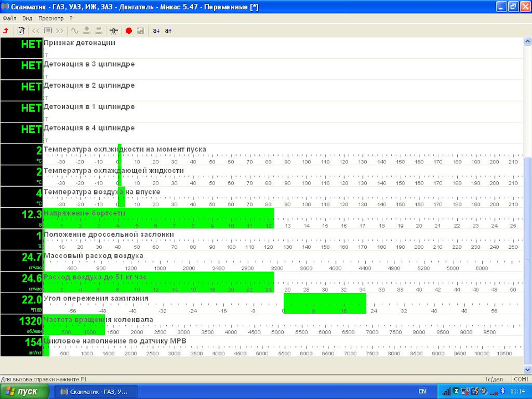This screenshot has height=399, width=532.
Task: Select Температура охл.жидкости на момент пуска row
Action: tap(262, 155)
